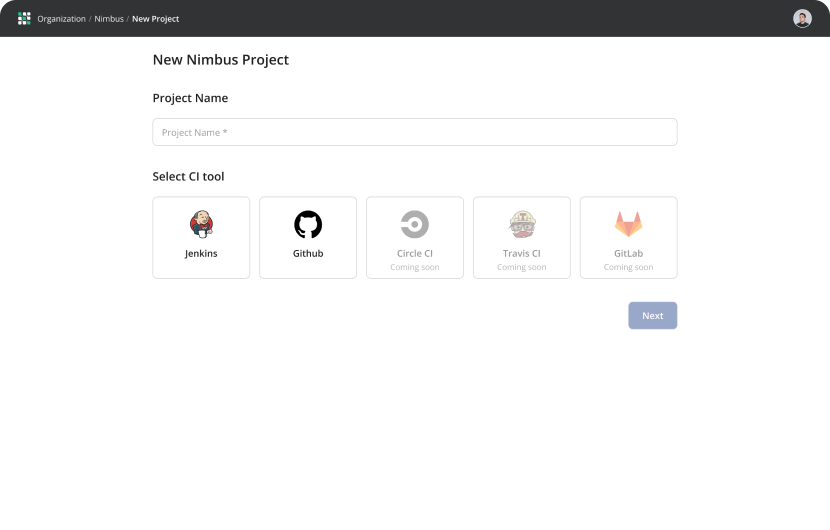Click the Select CI tool heading

click(x=188, y=176)
